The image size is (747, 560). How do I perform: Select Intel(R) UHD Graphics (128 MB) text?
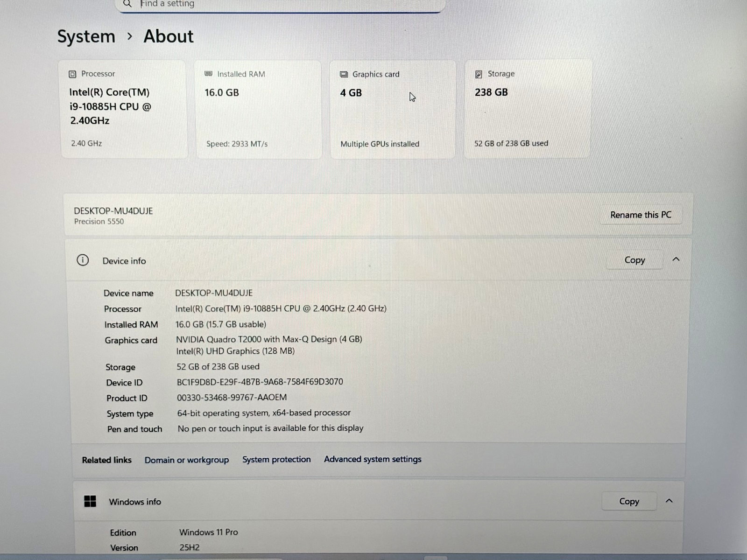point(235,351)
